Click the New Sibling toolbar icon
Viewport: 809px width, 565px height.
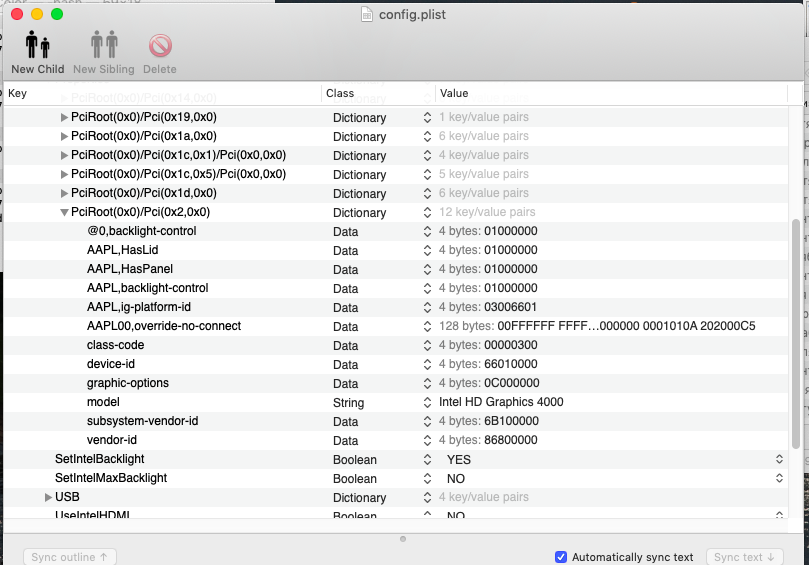point(104,44)
